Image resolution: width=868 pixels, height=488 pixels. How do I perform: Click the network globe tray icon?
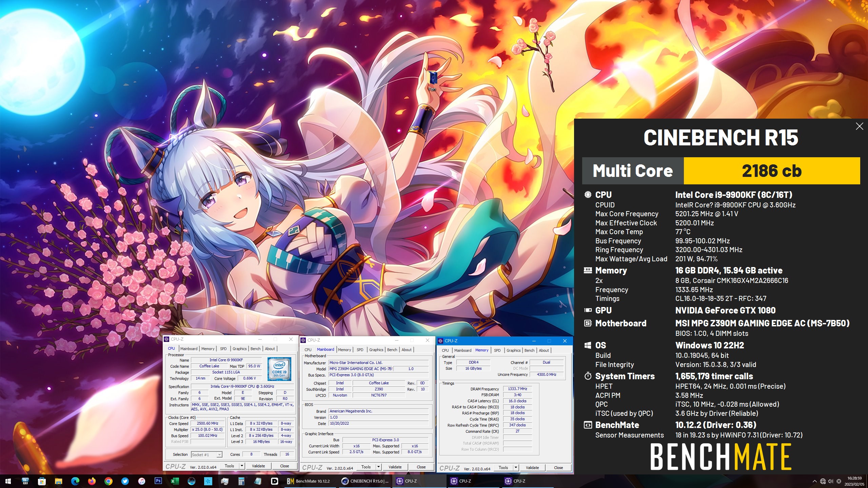pos(823,481)
